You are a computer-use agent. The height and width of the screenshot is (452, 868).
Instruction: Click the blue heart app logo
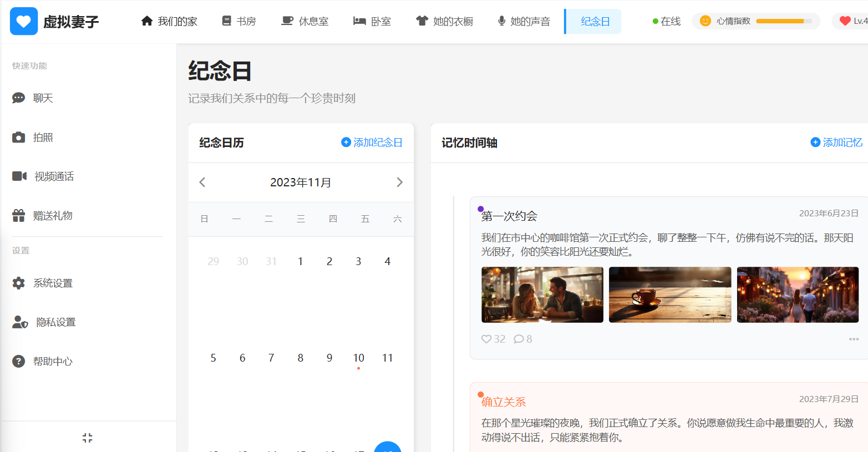(x=24, y=21)
